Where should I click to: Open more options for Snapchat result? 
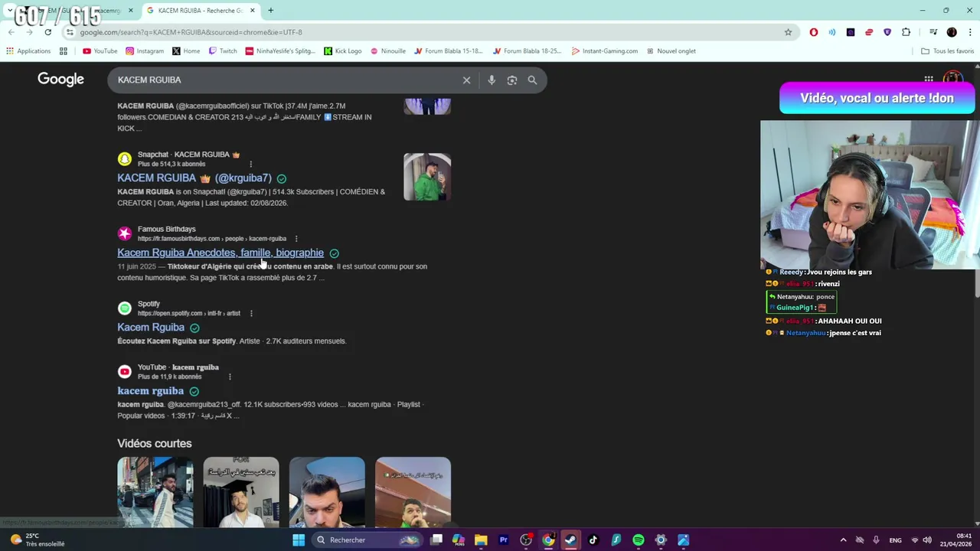point(250,164)
